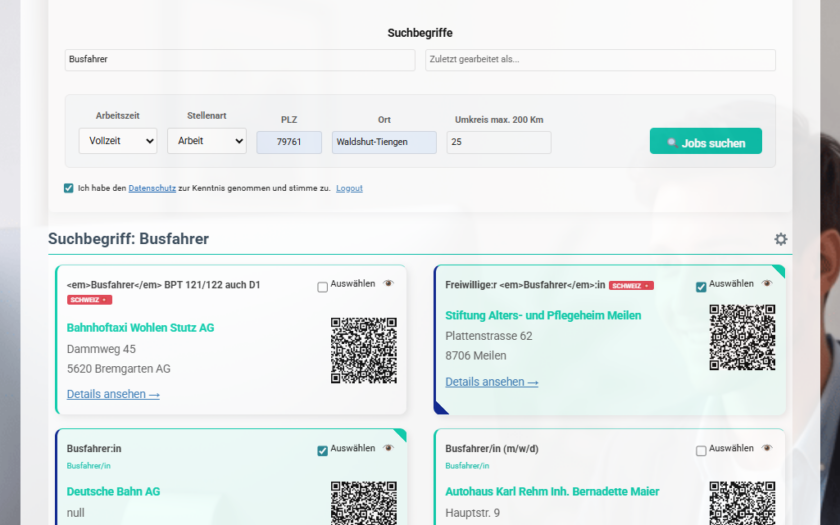Click the eye icon on Stiftung Meilen card
Screen dimensions: 840x525
click(767, 283)
